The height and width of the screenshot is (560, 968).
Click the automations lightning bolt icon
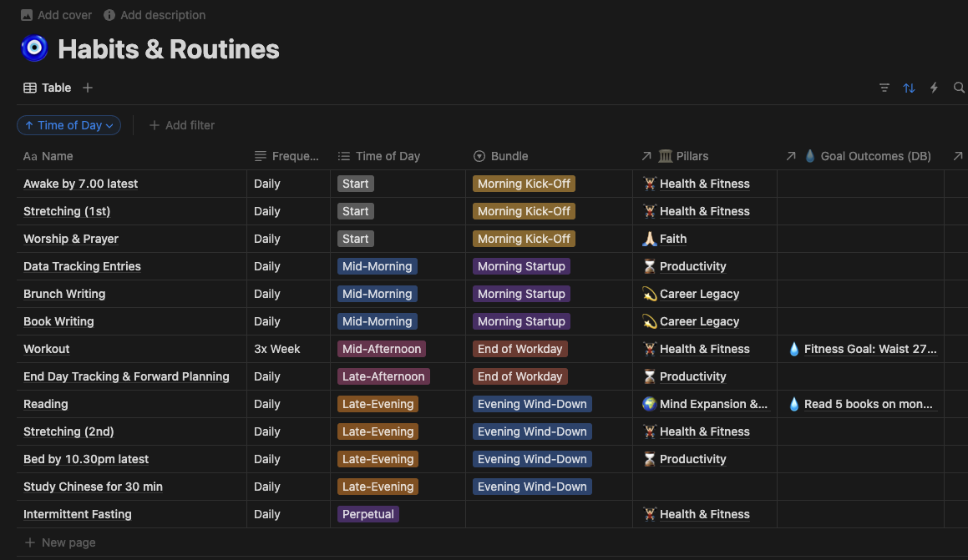(934, 88)
